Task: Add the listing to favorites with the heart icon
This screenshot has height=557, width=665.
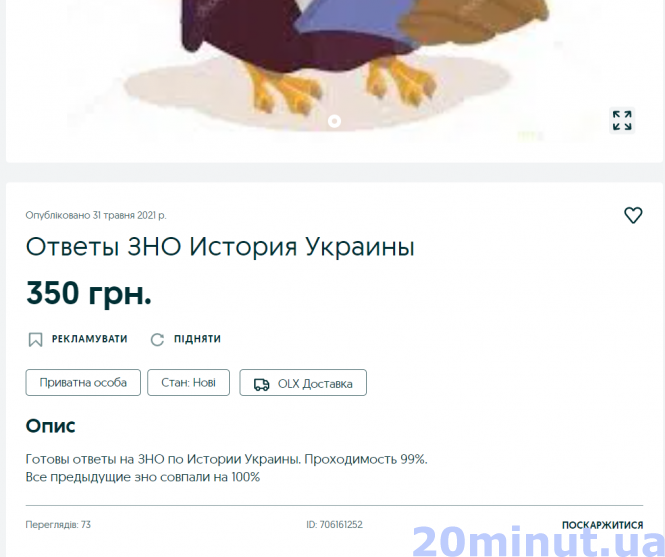Action: (633, 215)
